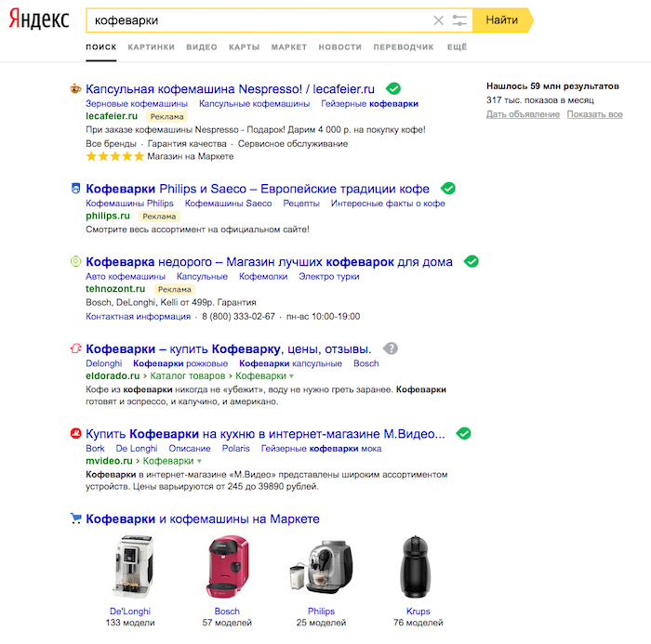651x644 pixels.
Task: Click the black Krups coffee machine thumbnail
Action: click(x=415, y=567)
